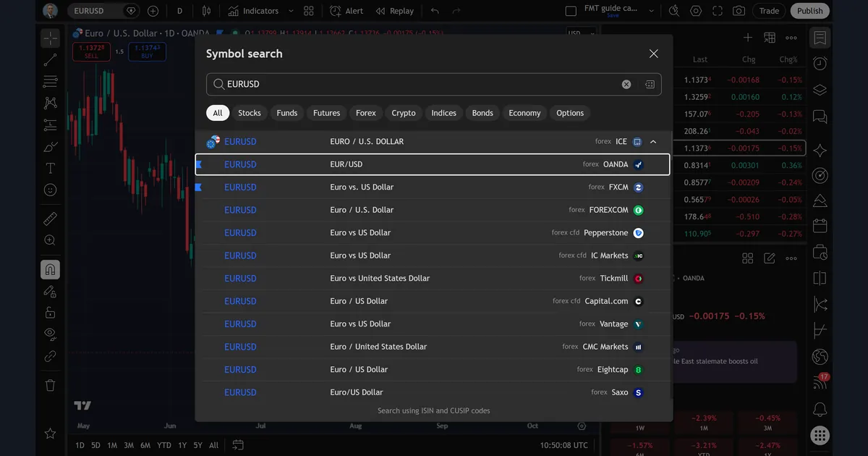Open the emoji and icons tool

50,190
